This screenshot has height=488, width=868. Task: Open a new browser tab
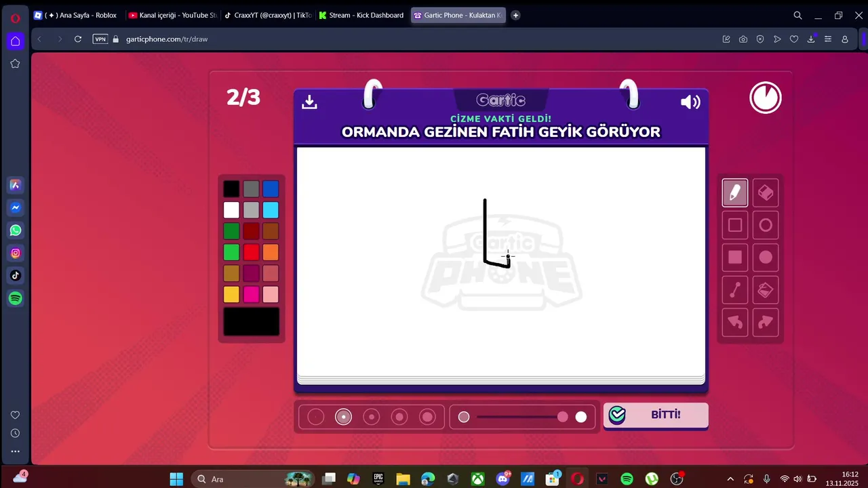point(515,15)
